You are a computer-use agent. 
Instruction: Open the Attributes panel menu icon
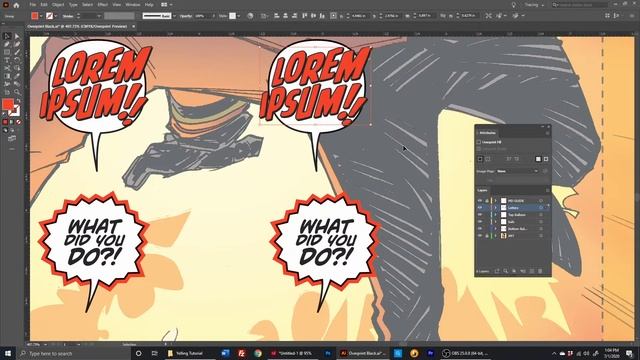(547, 133)
